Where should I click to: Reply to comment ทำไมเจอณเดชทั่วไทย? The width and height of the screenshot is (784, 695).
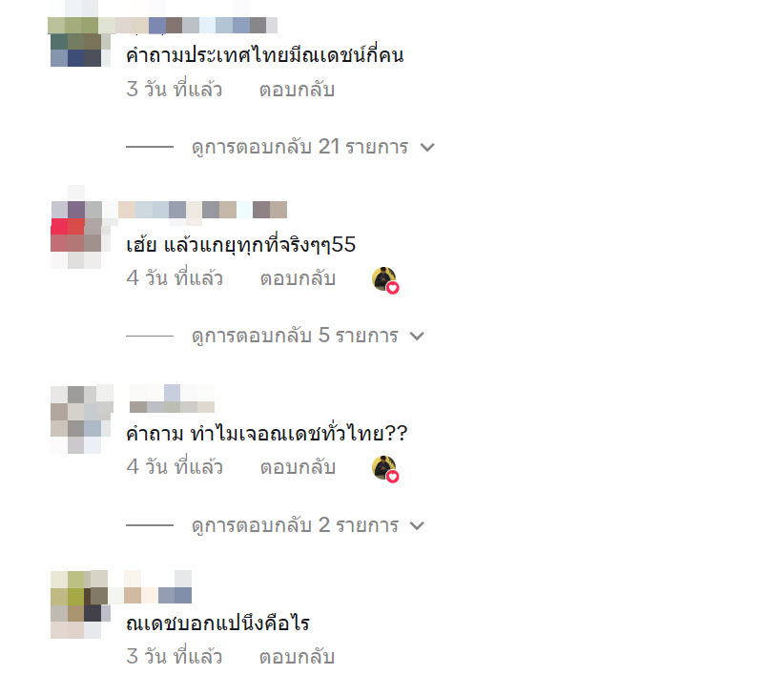tap(298, 467)
